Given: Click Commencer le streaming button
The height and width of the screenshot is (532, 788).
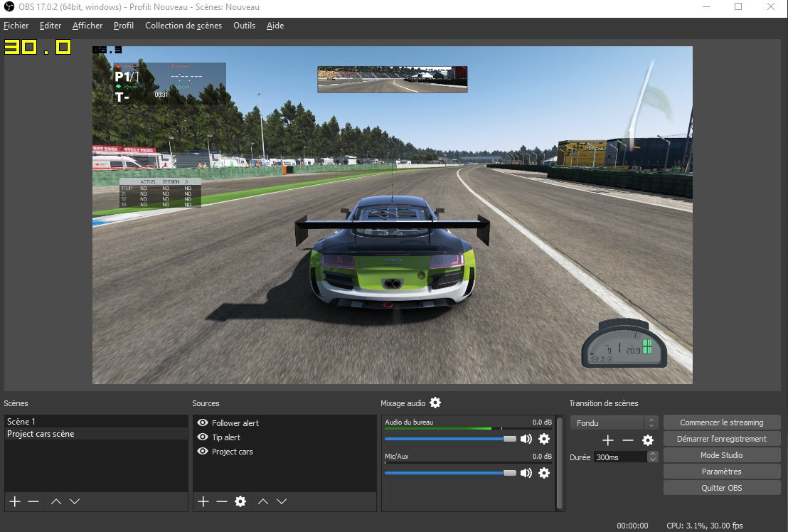Looking at the screenshot, I should tap(722, 422).
